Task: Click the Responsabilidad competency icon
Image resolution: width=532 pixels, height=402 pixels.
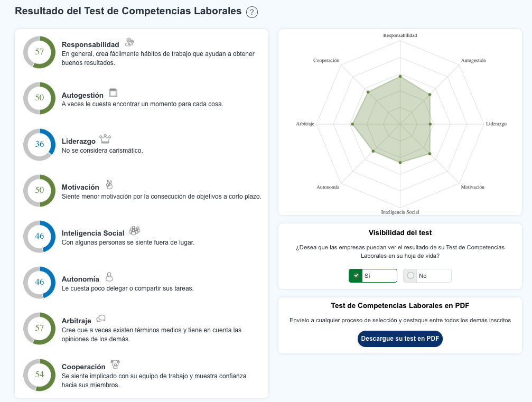Action: tap(129, 43)
